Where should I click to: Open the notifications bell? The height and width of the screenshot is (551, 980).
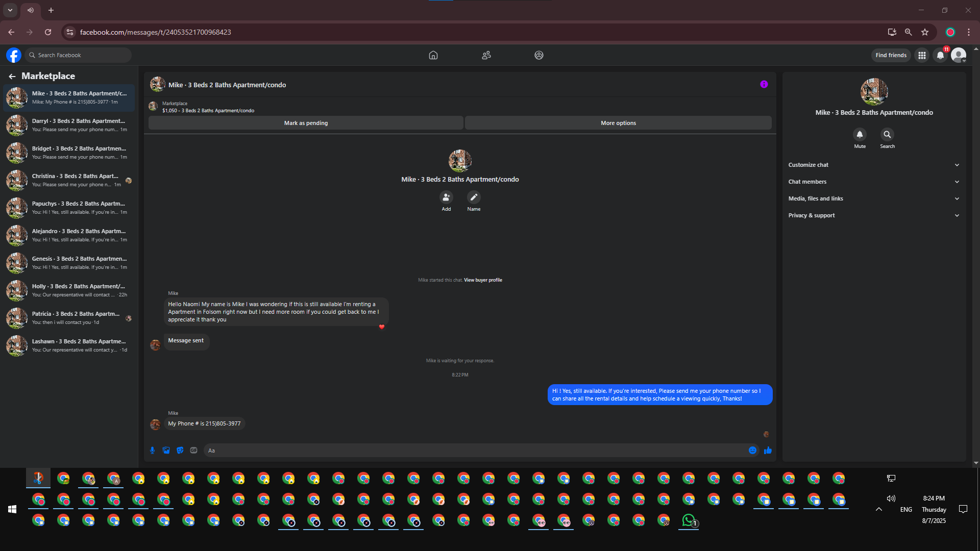point(940,55)
